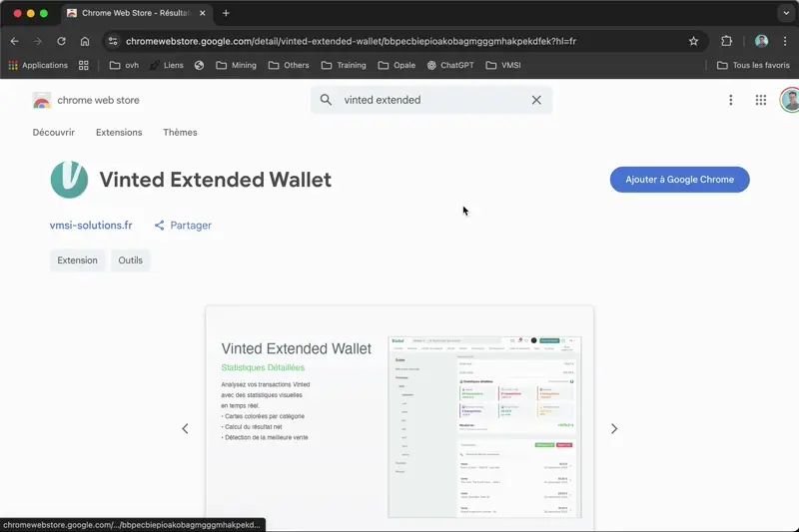Open the Extensions puzzle icon

pos(726,41)
